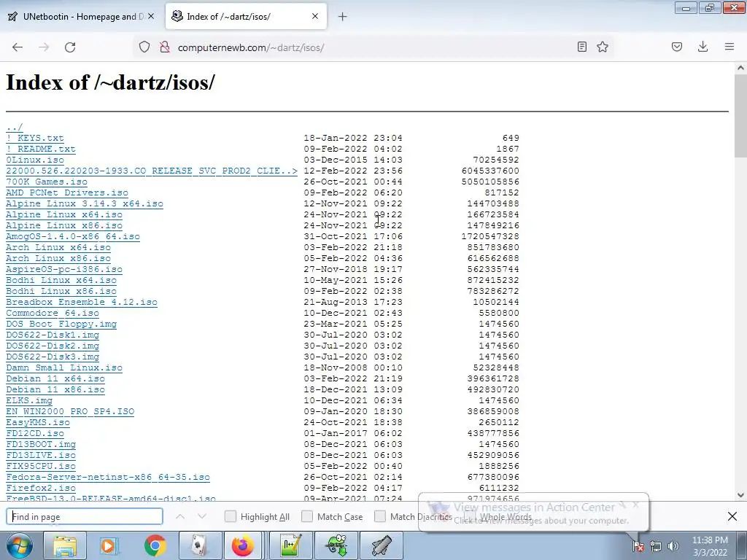
Task: Focus the Find in page field
Action: tap(85, 517)
